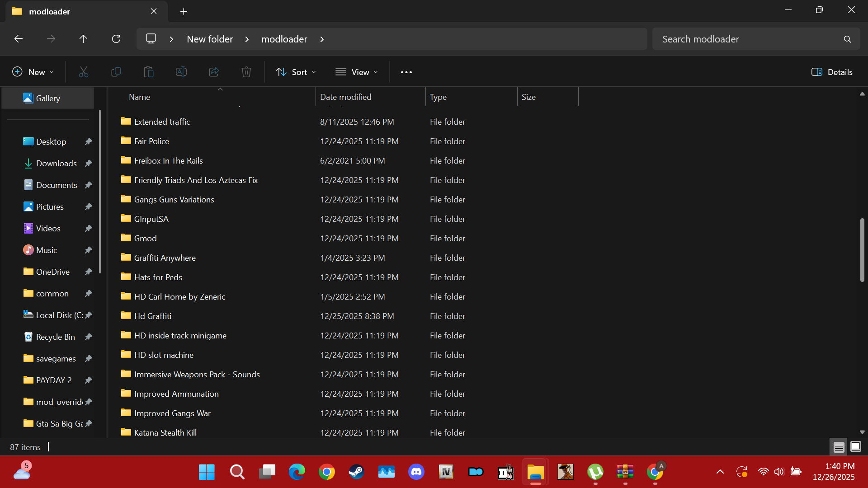Open the See more options menu
Image resolution: width=868 pixels, height=488 pixels.
click(x=406, y=72)
